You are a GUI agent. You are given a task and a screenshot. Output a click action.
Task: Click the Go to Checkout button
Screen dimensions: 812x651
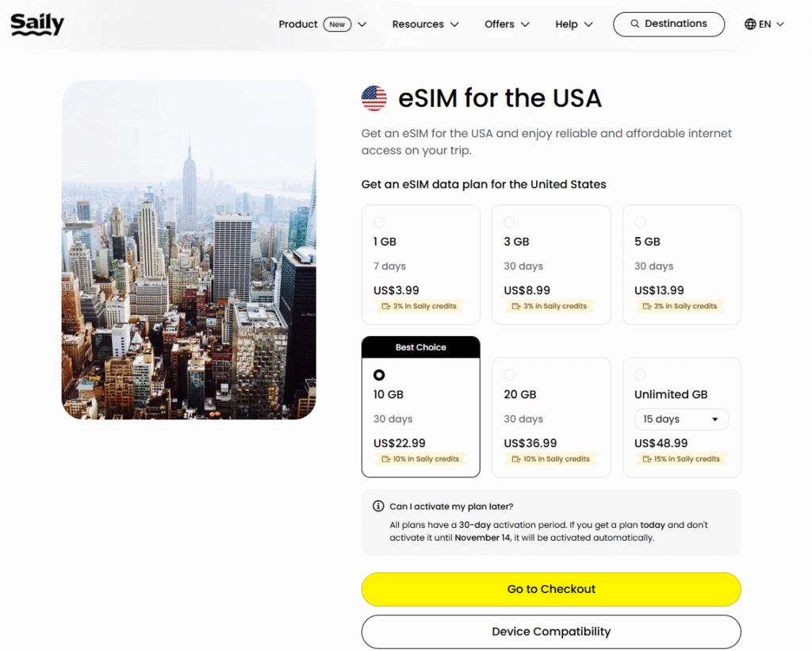(x=551, y=589)
